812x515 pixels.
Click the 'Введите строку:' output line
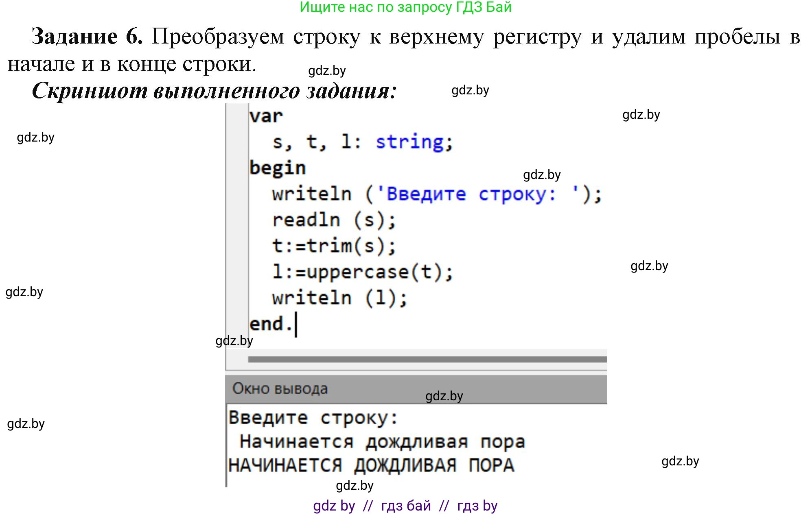313,418
